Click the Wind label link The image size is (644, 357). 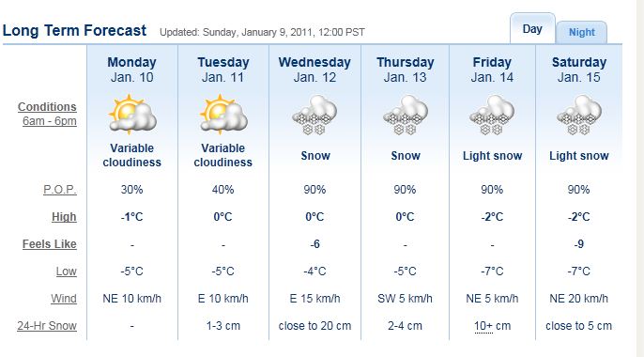(x=64, y=298)
